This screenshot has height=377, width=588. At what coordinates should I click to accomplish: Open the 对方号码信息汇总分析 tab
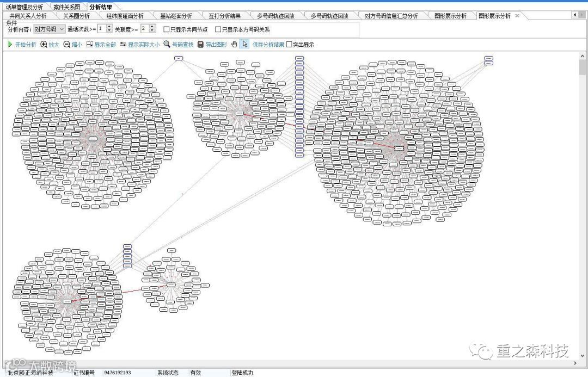pos(391,16)
